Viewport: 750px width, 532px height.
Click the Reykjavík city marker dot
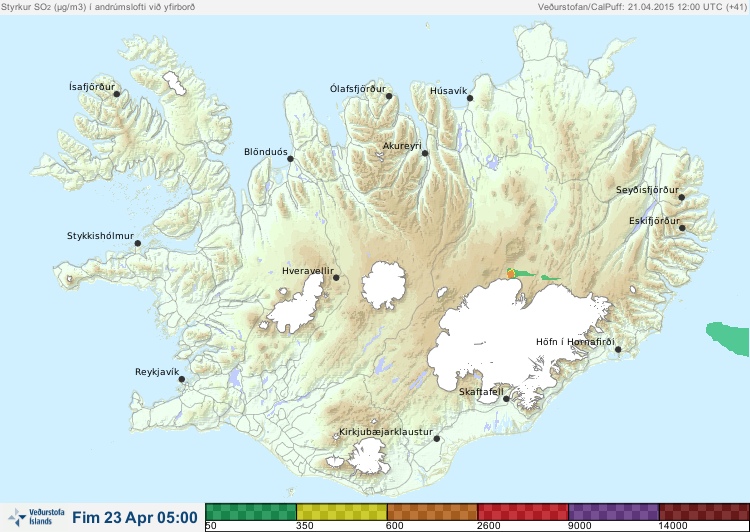[182, 379]
